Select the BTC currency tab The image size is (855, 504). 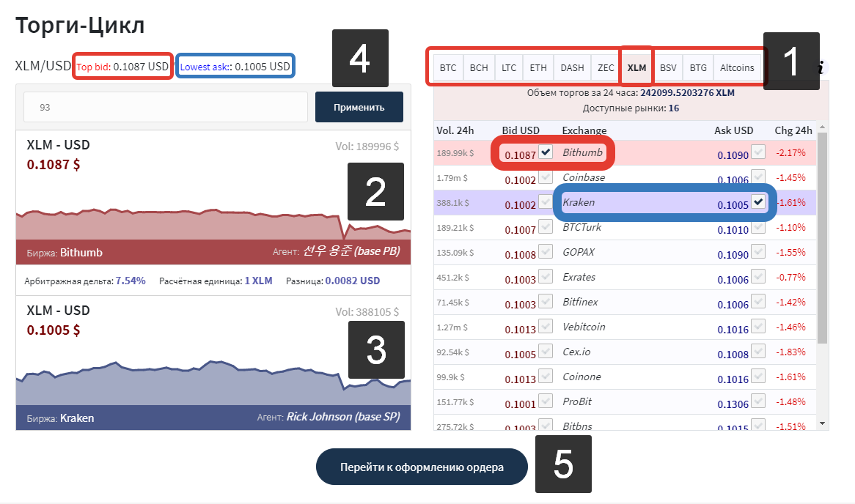(448, 67)
